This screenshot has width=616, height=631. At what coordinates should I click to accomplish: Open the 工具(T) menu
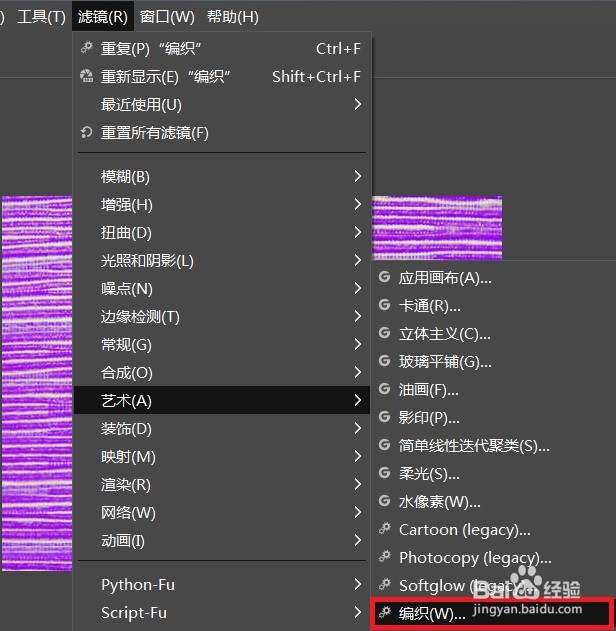tap(41, 17)
